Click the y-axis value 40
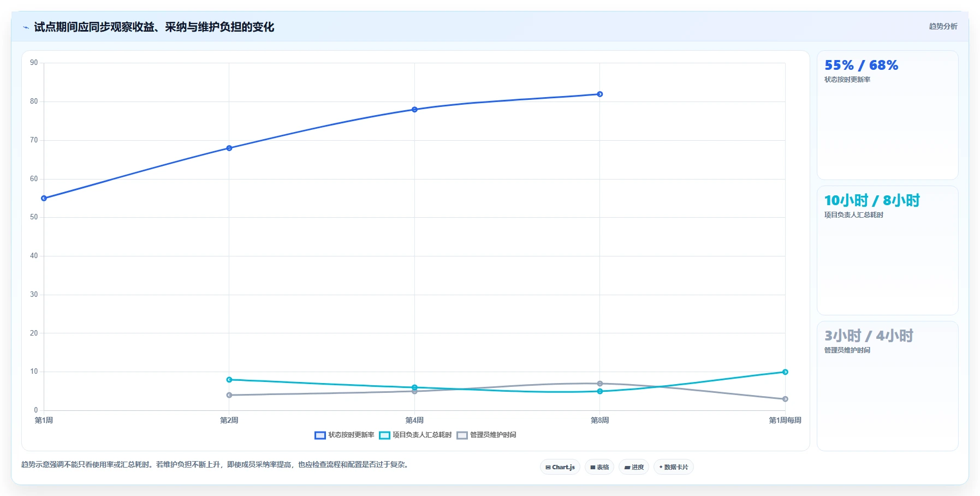This screenshot has width=980, height=496. [x=34, y=256]
